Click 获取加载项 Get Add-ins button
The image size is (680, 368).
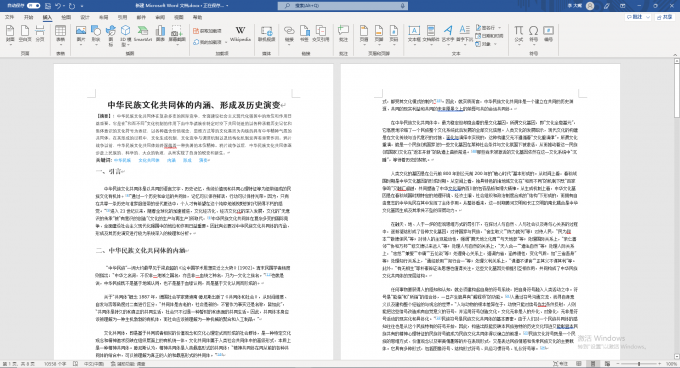[x=207, y=31]
